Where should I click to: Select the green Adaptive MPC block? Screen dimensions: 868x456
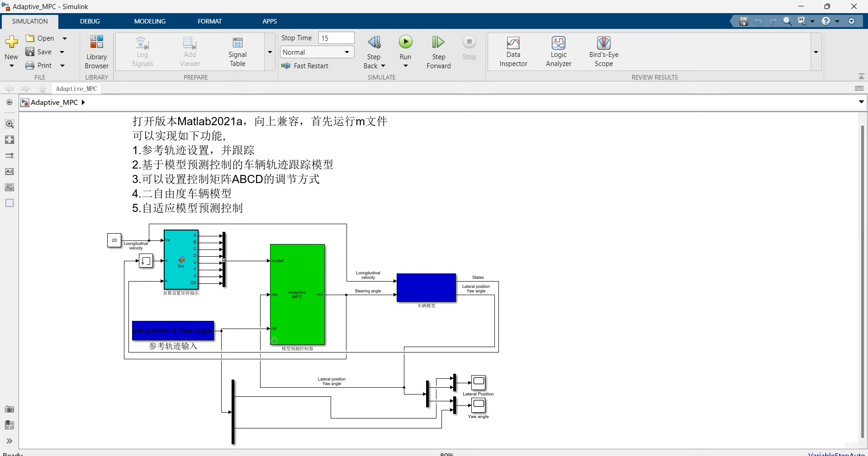point(297,295)
